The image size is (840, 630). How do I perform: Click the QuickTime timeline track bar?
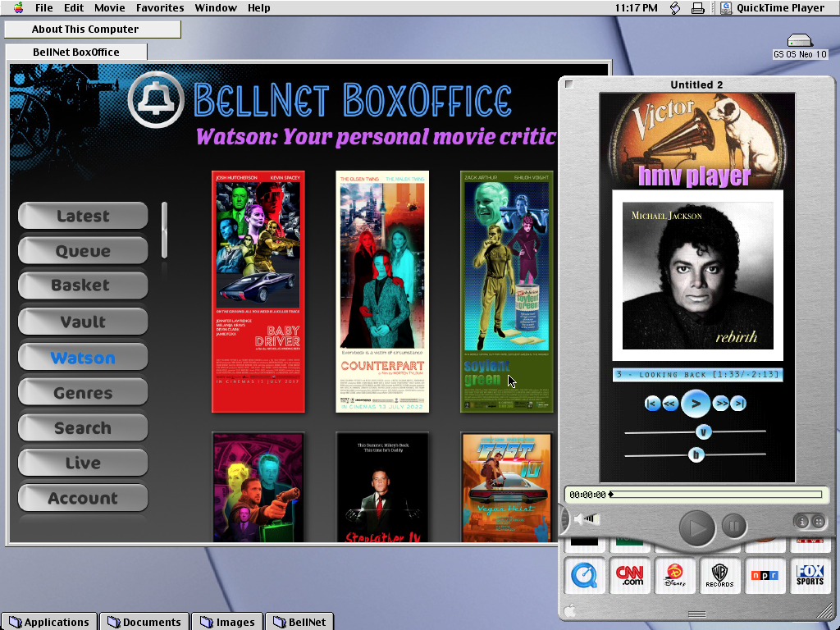pos(715,495)
